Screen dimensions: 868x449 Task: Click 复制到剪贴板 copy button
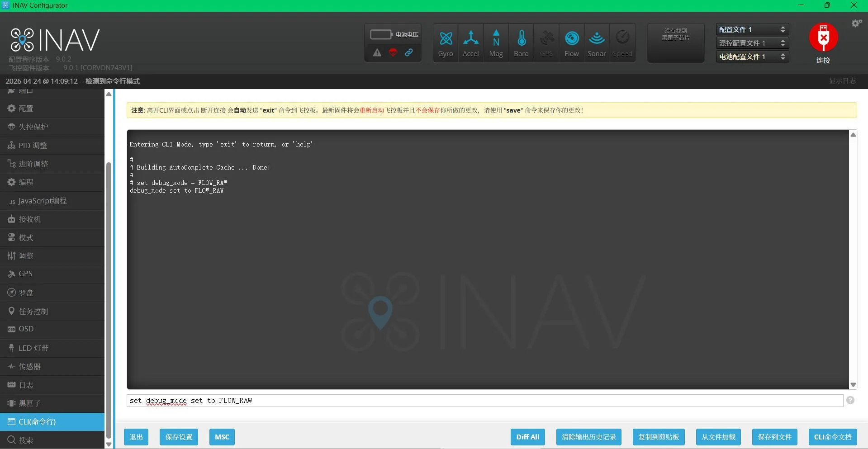pos(659,437)
